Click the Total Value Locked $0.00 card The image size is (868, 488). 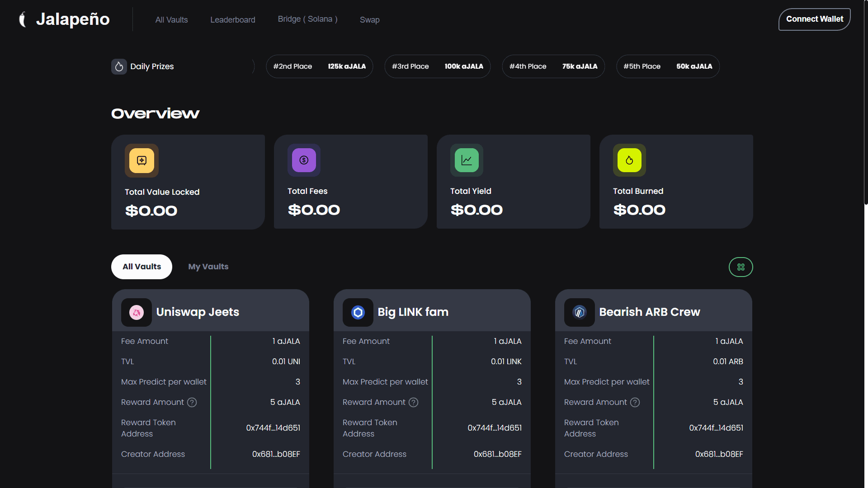(x=188, y=182)
